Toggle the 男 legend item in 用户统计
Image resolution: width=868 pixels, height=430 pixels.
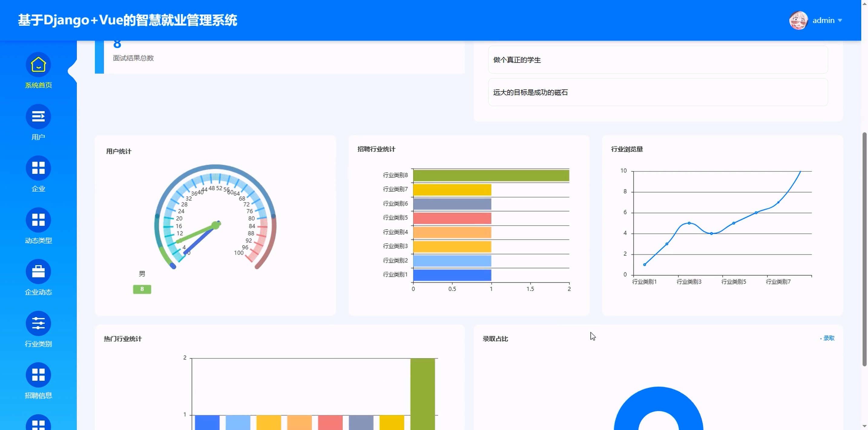tap(142, 273)
